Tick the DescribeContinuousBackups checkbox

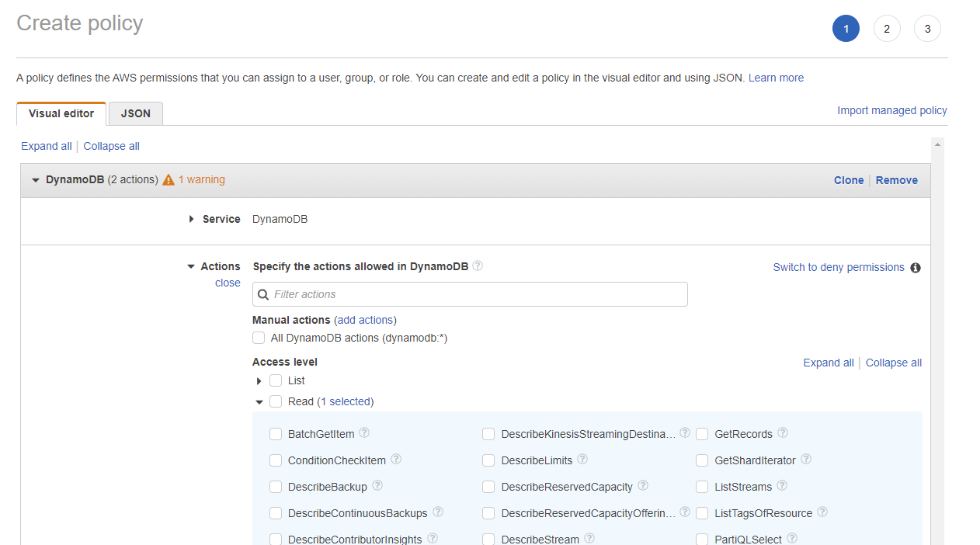[276, 513]
